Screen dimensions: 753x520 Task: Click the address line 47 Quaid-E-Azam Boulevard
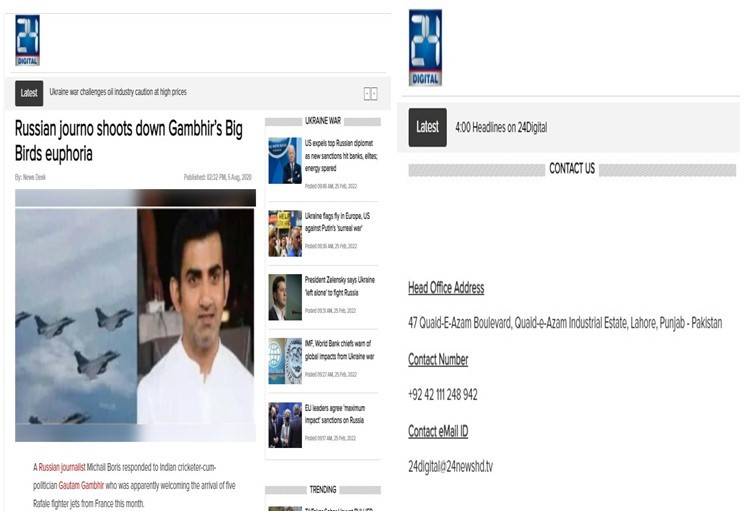pyautogui.click(x=565, y=323)
